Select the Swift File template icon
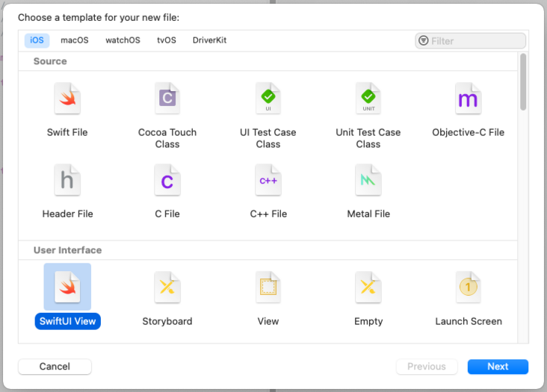Screen dimensions: 547x392 [x=67, y=99]
